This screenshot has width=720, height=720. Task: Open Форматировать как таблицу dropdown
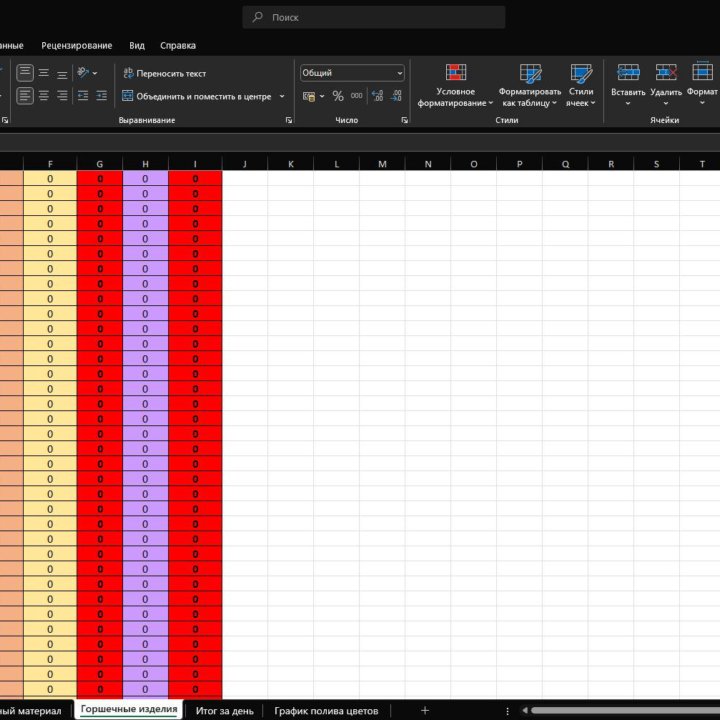[531, 85]
